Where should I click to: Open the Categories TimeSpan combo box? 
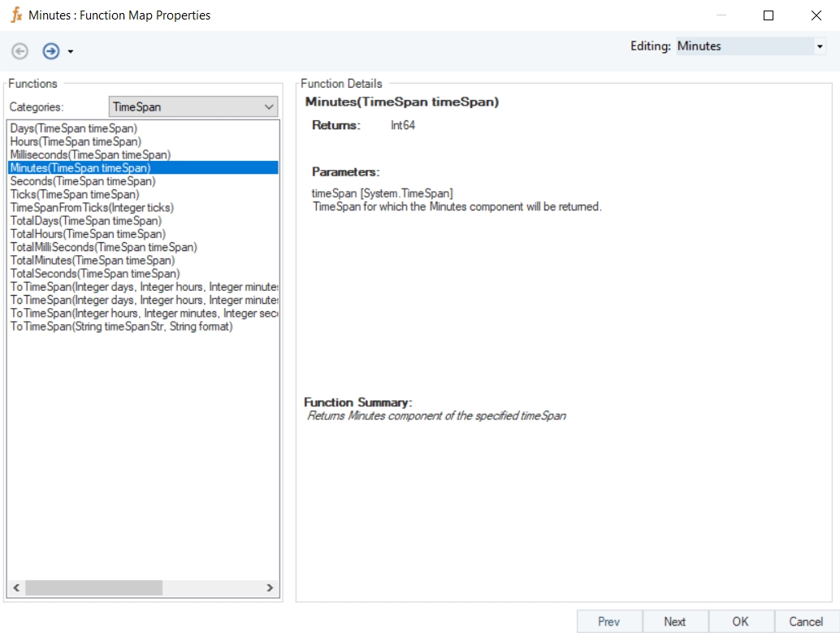(x=193, y=106)
